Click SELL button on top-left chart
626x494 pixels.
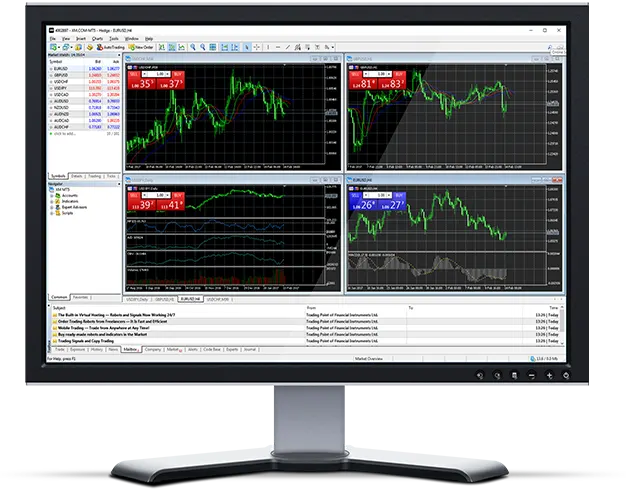coord(133,73)
